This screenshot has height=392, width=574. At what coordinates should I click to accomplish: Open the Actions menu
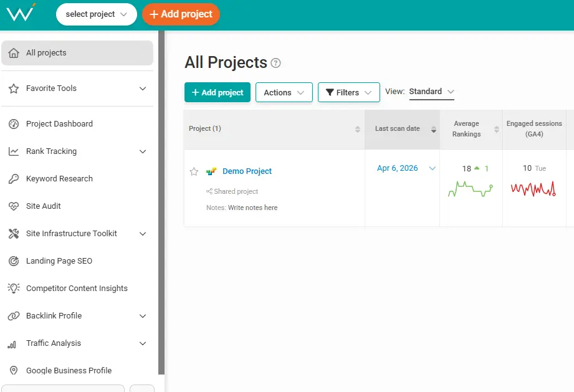click(x=284, y=92)
